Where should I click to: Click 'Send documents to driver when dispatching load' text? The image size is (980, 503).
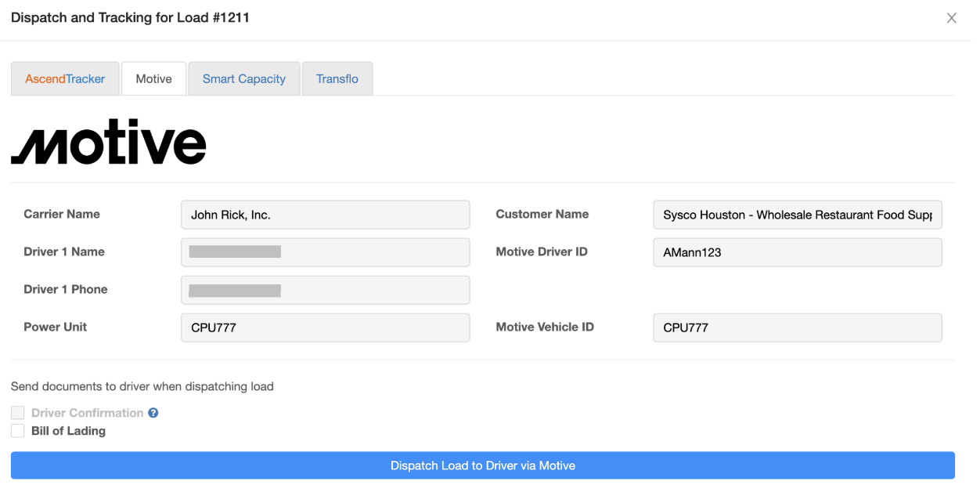142,386
